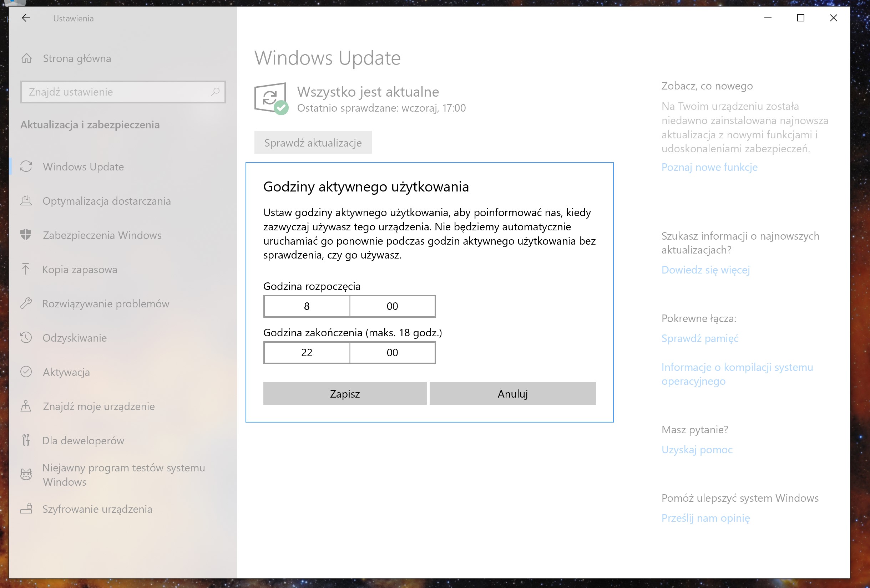
Task: Open Strona główna
Action: pos(123,58)
